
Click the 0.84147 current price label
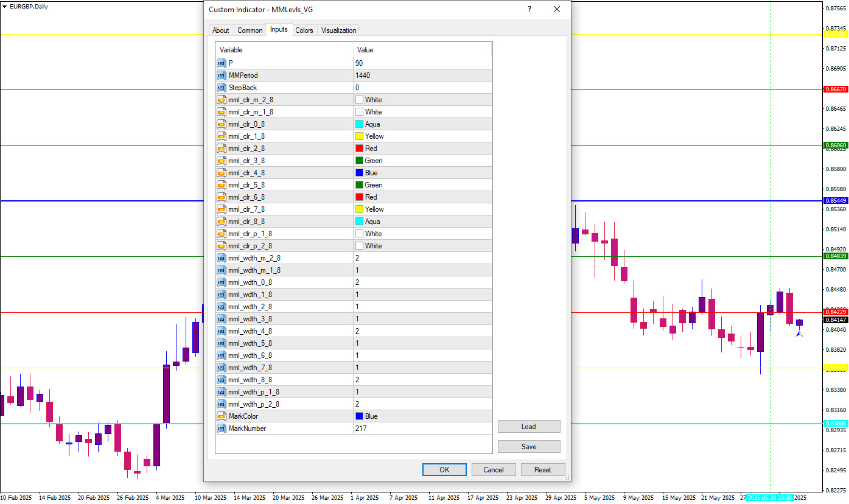click(835, 320)
